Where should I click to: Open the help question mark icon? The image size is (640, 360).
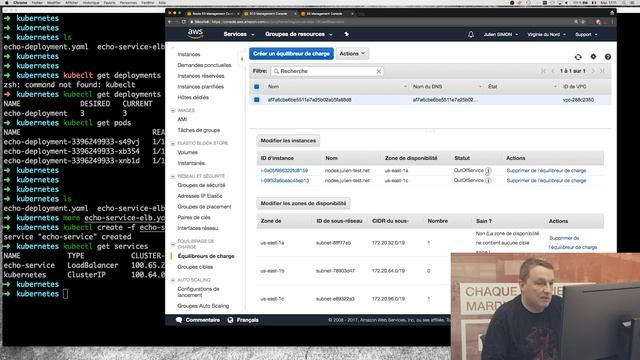[x=608, y=57]
